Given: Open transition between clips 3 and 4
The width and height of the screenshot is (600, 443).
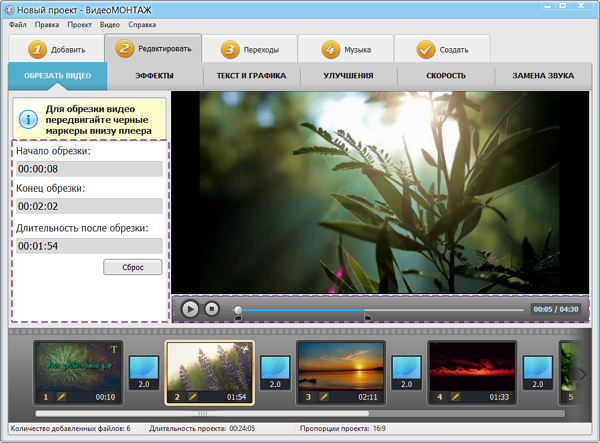Looking at the screenshot, I should (x=406, y=373).
